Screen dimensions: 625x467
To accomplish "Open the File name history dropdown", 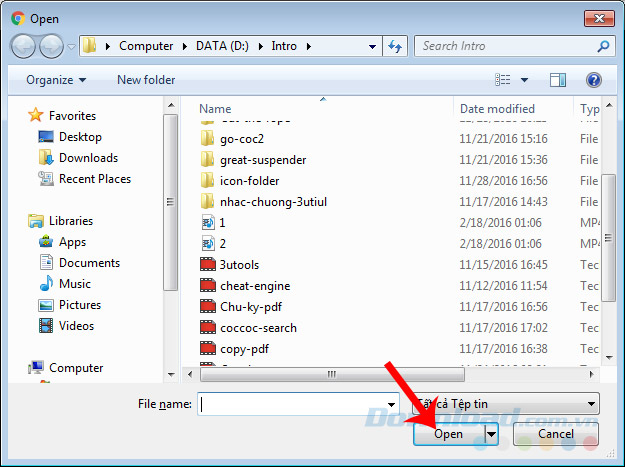I will (x=392, y=404).
